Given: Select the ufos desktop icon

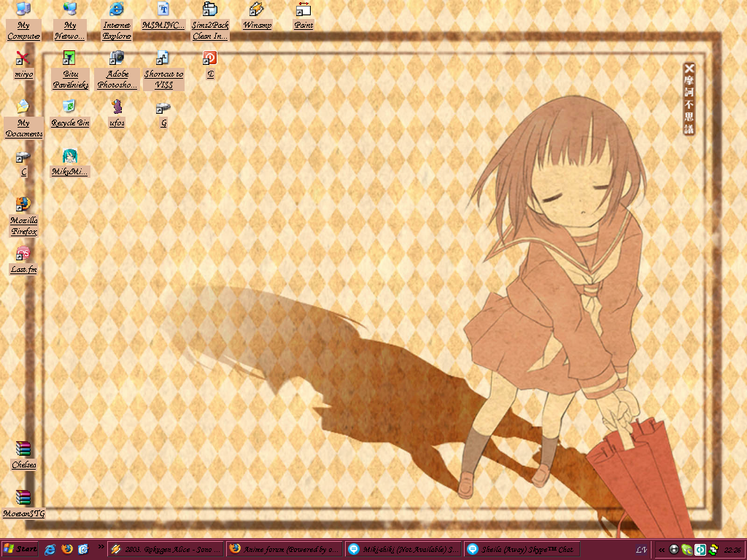Looking at the screenshot, I should tap(117, 113).
